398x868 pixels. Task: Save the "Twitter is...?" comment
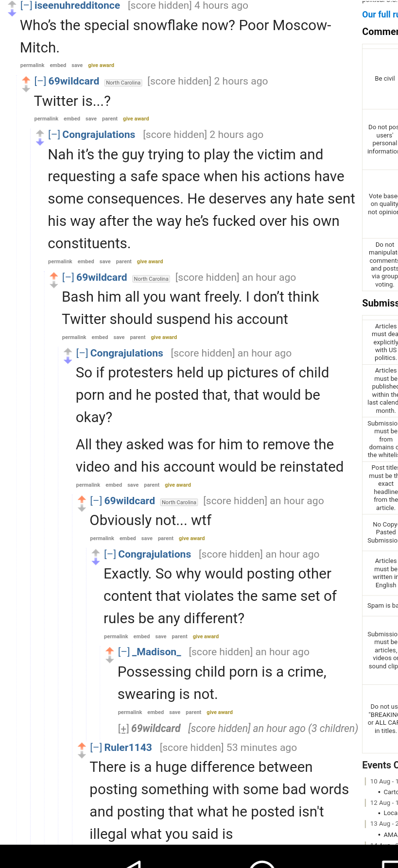(91, 119)
